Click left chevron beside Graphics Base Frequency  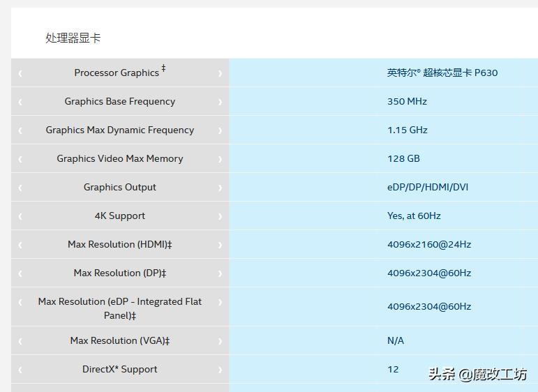point(20,102)
